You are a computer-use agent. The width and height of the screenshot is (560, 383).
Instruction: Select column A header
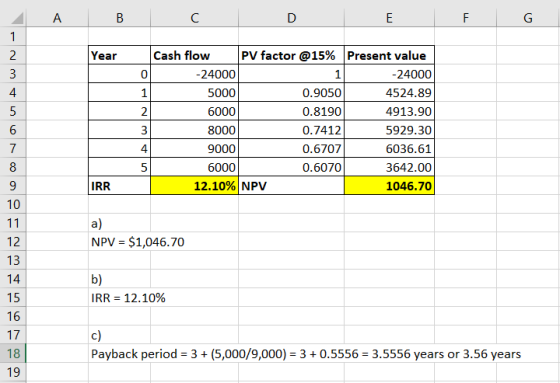57,18
